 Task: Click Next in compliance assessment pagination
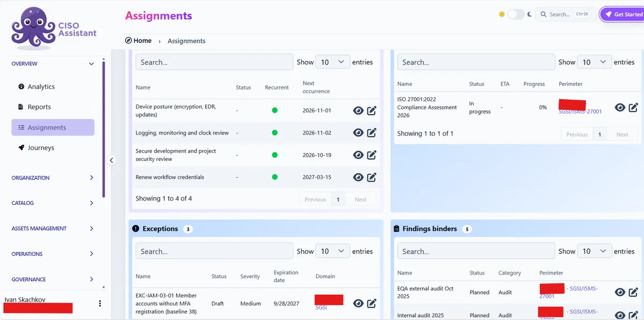pos(623,135)
